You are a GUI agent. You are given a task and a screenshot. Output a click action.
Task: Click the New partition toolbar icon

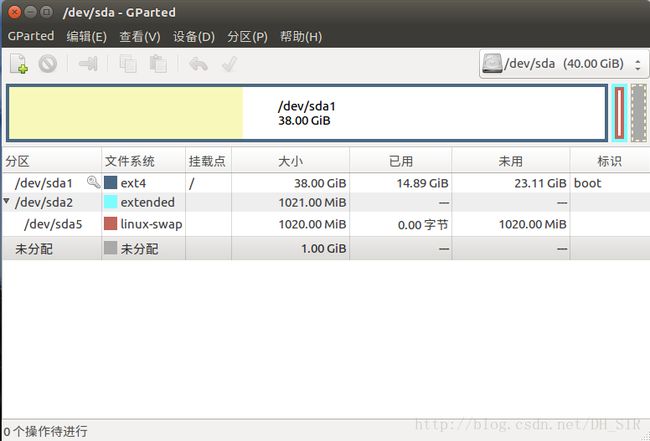[19, 64]
